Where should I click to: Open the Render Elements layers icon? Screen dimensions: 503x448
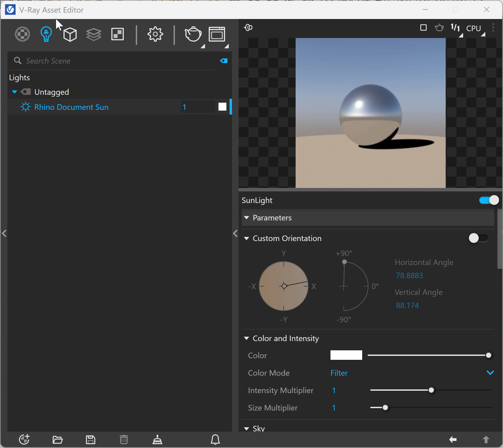point(94,34)
